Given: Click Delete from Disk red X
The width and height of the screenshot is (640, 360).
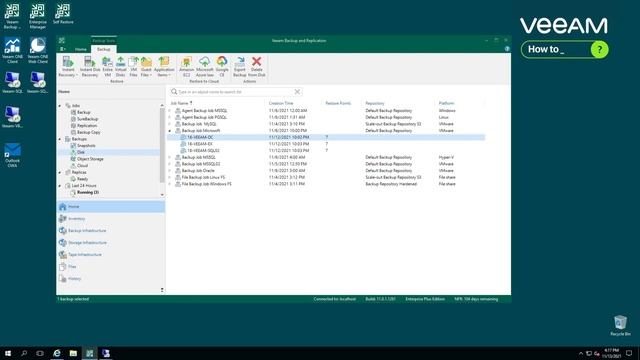Looking at the screenshot, I should tap(256, 67).
